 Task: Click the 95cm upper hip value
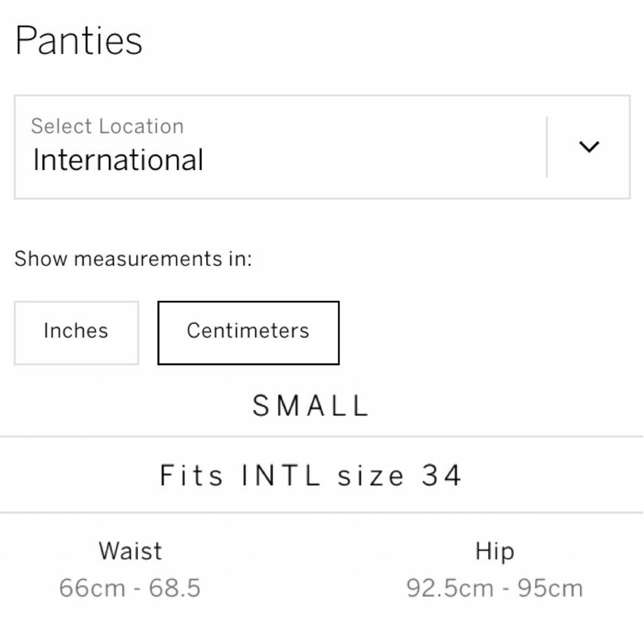pyautogui.click(x=550, y=588)
